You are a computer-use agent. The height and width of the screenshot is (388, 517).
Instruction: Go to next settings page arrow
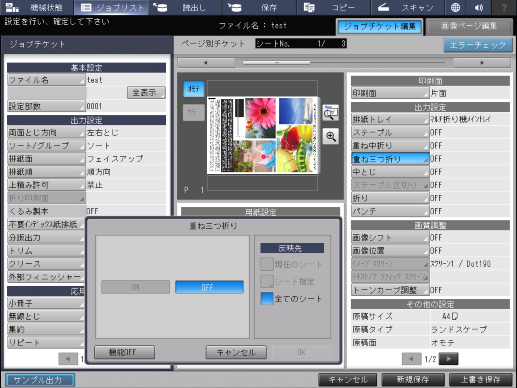(x=449, y=359)
